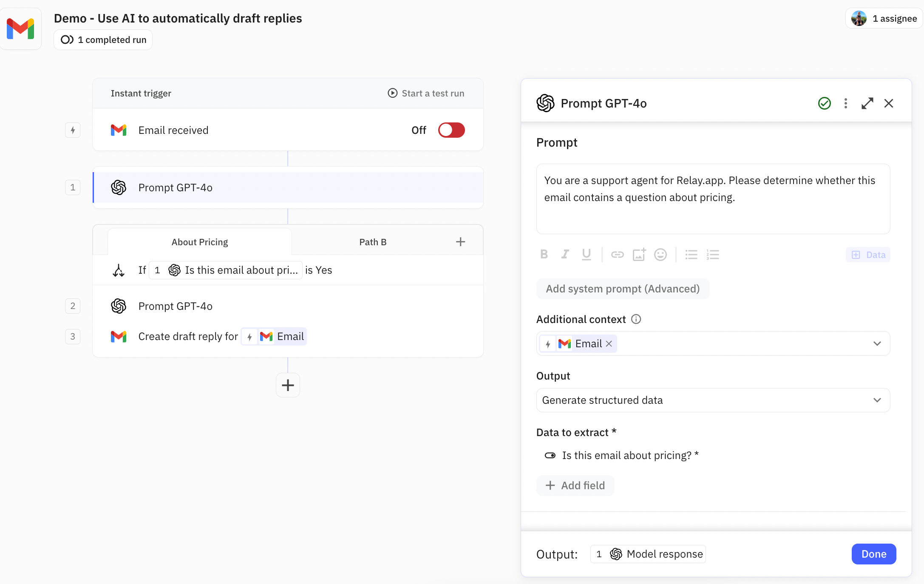924x584 pixels.
Task: Open the Output type dropdown
Action: [713, 400]
